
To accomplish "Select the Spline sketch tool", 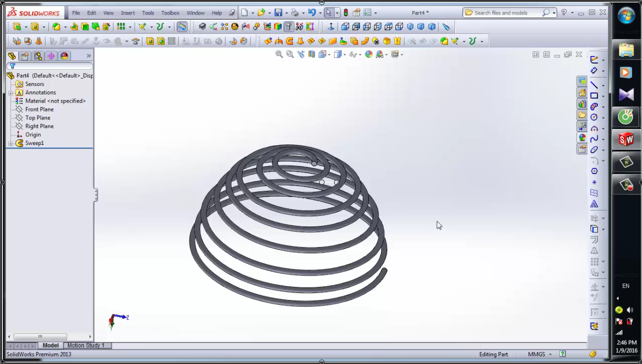I will [x=594, y=139].
